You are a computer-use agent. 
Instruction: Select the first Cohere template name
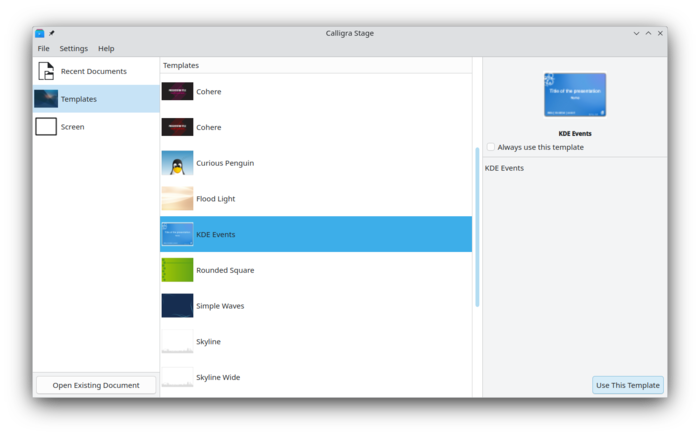(x=208, y=91)
